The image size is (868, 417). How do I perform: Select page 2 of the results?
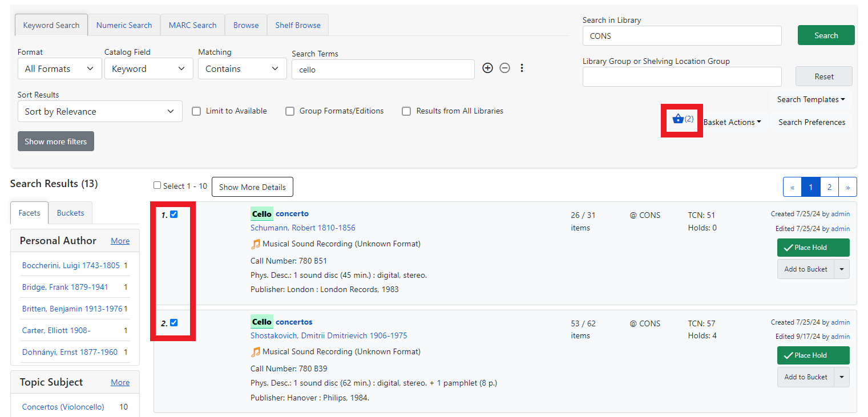[x=829, y=187]
